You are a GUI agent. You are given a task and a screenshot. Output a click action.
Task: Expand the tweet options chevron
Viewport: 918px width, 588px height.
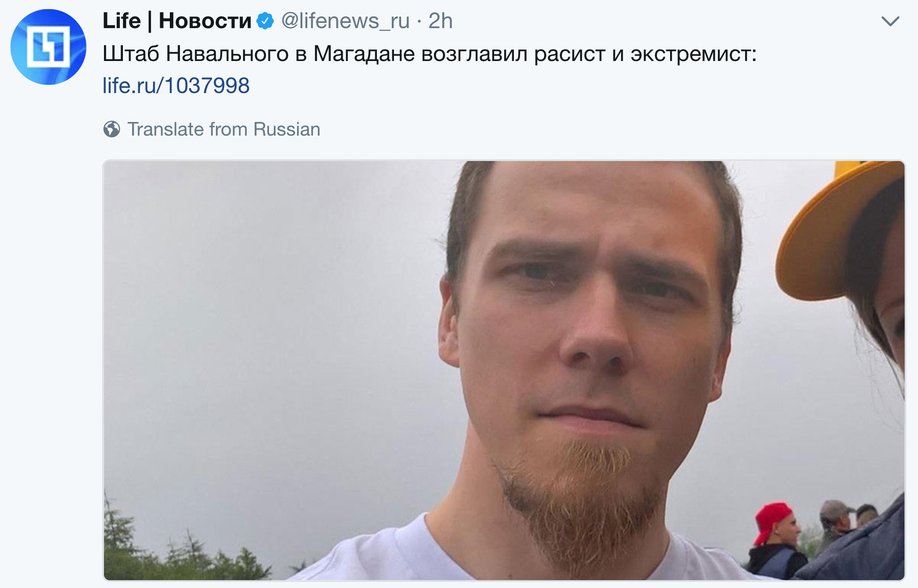[890, 21]
